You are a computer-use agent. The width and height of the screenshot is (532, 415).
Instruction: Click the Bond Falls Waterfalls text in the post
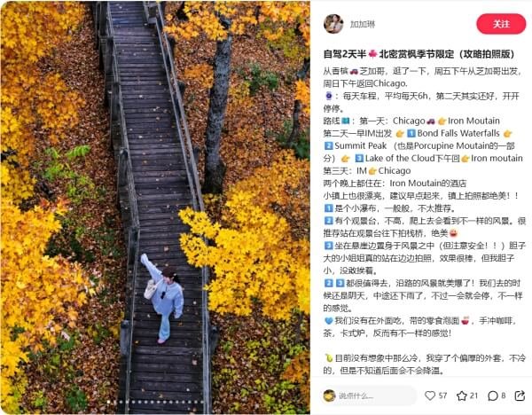[458, 133]
